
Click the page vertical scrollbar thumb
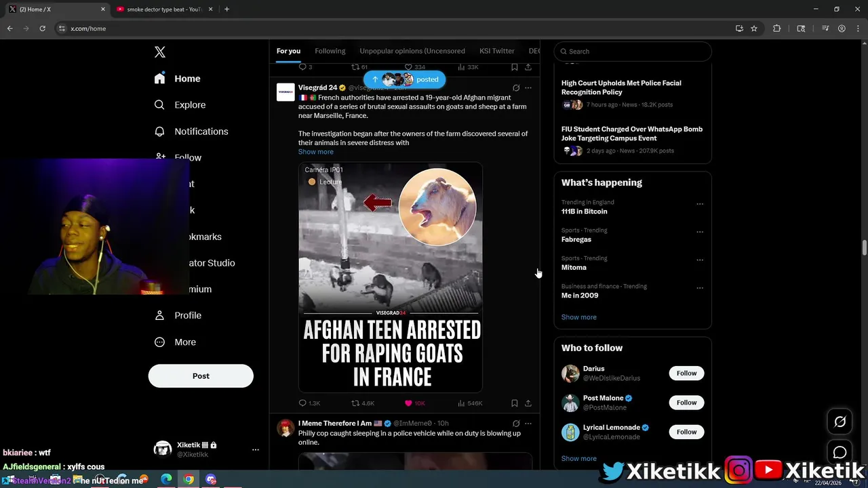(x=865, y=247)
